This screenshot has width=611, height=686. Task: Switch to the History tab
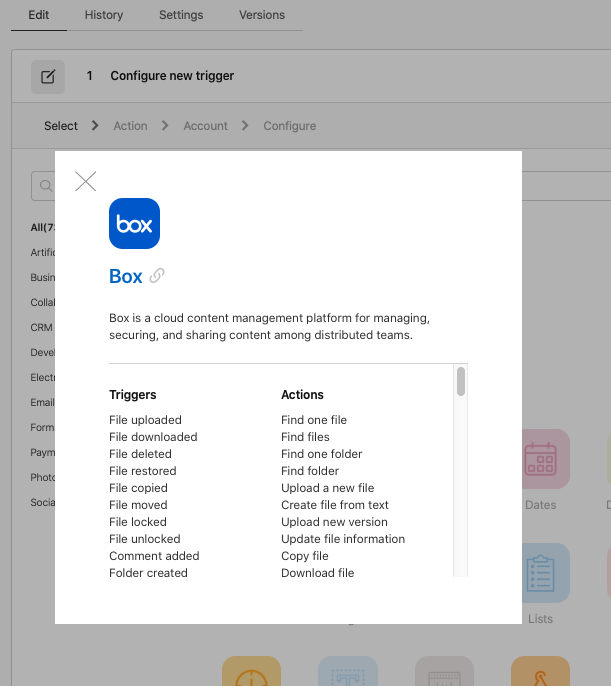click(104, 15)
